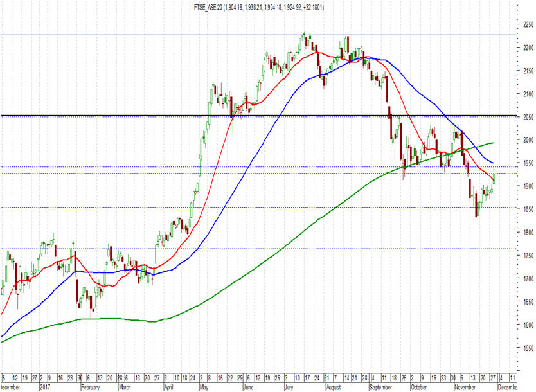Select the February month label
Image resolution: width=536 pixels, height=392 pixels.
[x=90, y=388]
